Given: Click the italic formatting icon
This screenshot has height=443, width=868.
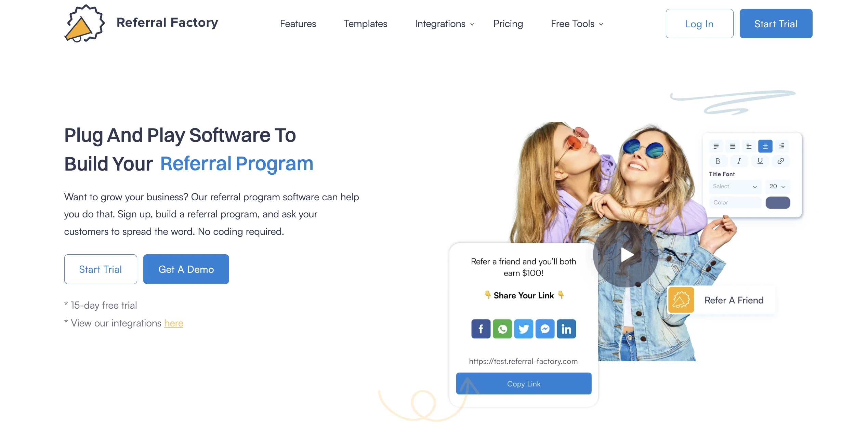Looking at the screenshot, I should coord(739,161).
